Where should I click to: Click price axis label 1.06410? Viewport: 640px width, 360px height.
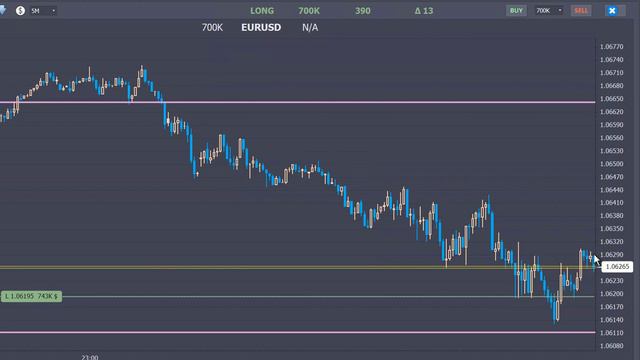(x=611, y=202)
